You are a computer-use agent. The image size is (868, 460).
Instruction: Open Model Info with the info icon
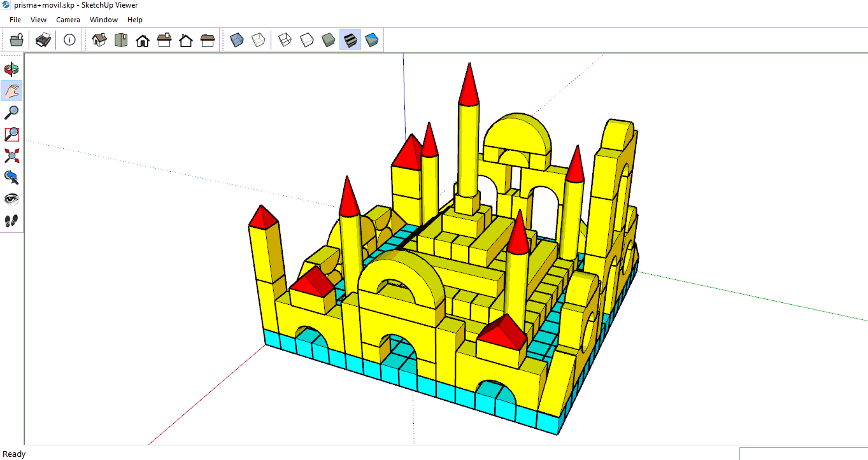pyautogui.click(x=69, y=40)
